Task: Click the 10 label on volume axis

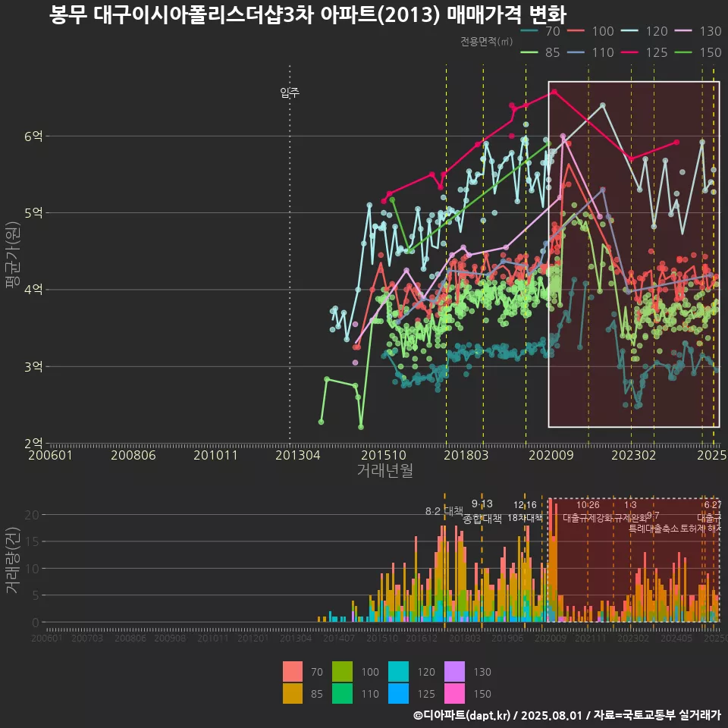Action: coord(32,568)
